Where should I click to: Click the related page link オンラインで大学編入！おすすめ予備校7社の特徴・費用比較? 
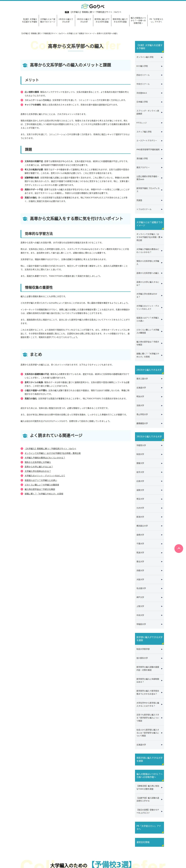coord(53,453)
